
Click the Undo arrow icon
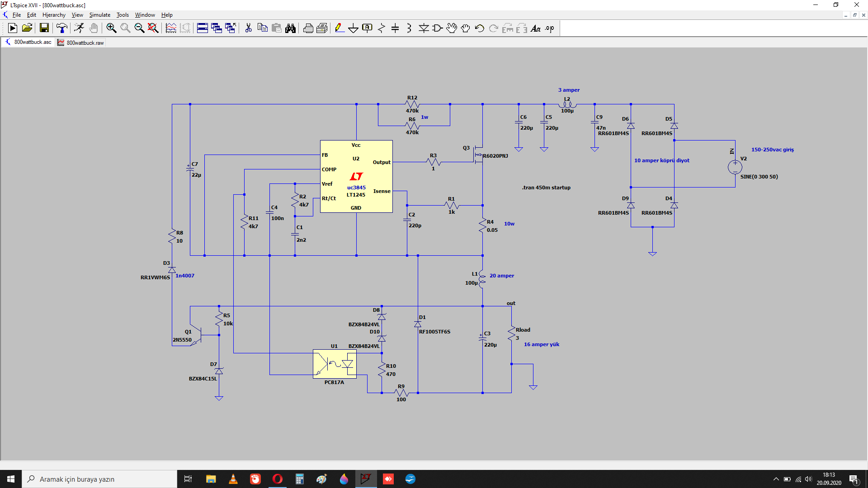(x=479, y=28)
